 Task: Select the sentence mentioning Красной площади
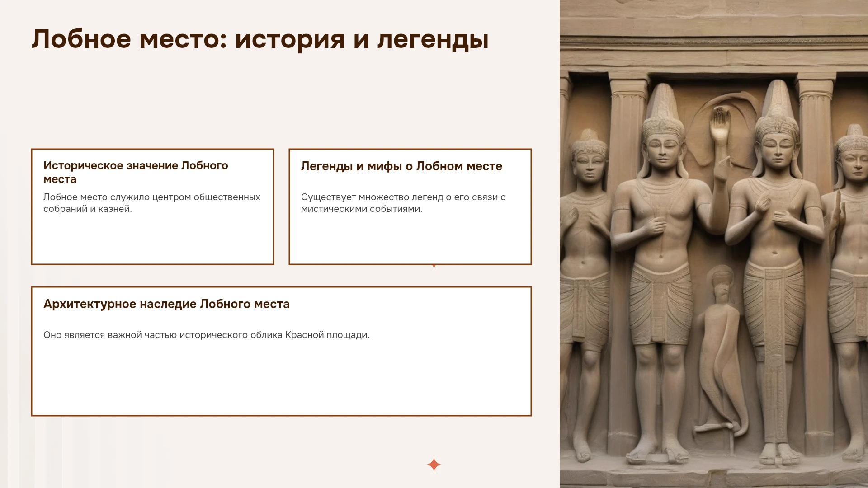(206, 335)
